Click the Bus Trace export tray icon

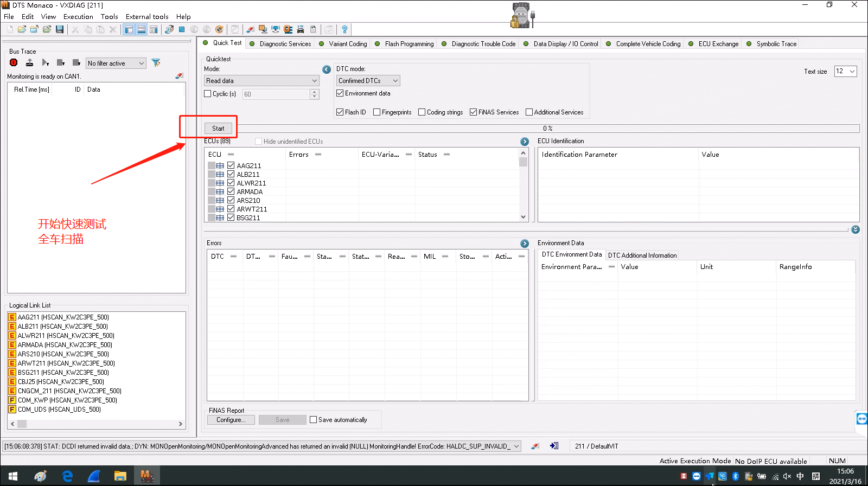point(29,63)
